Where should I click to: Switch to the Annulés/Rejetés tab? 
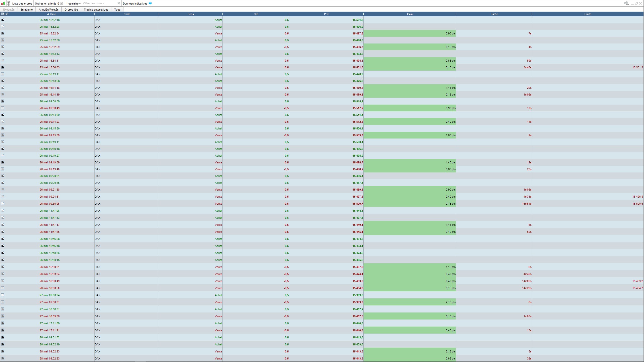click(x=49, y=10)
